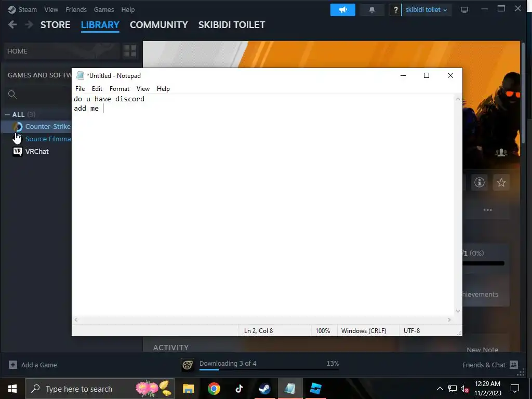The width and height of the screenshot is (532, 399).
Task: Click the library search magnifier icon
Action: tap(12, 95)
